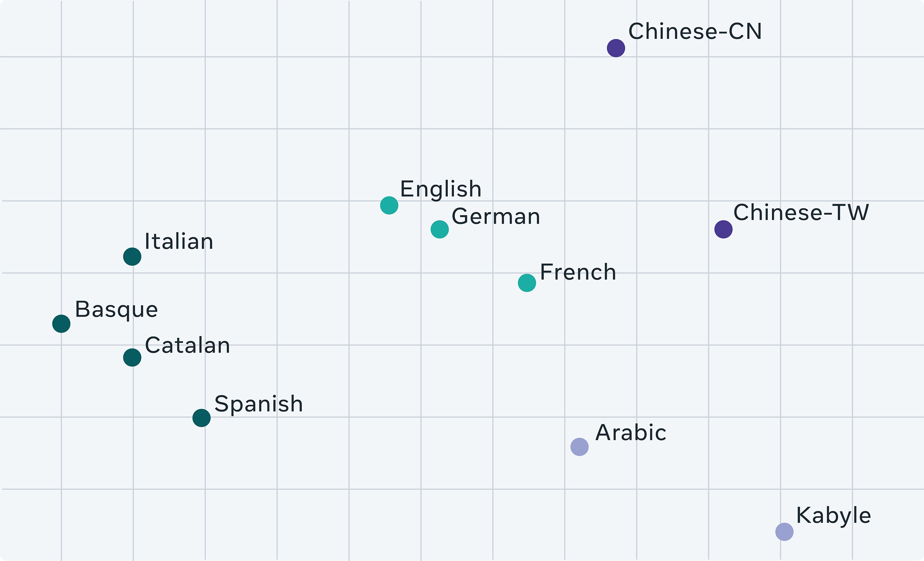
Task: Click the Spanish data point
Action: [201, 418]
